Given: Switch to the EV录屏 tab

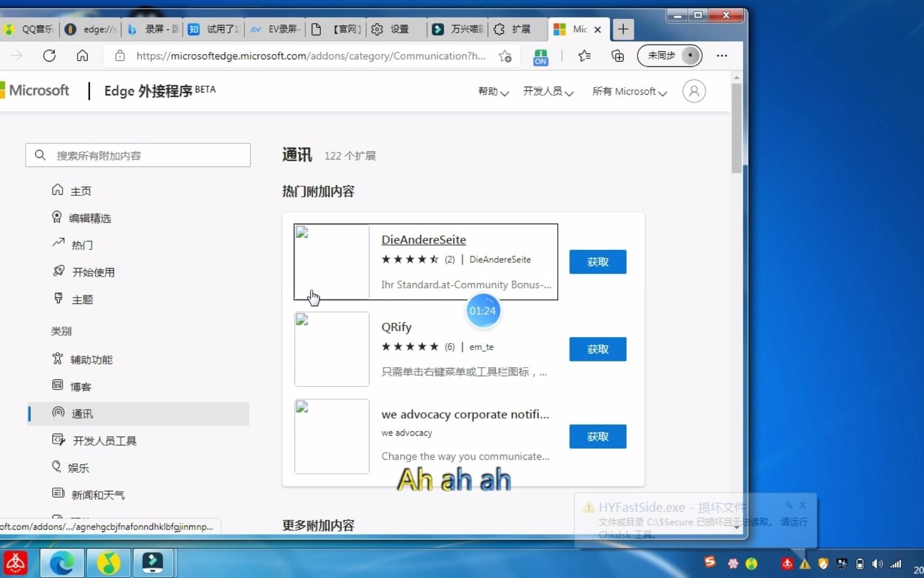Looking at the screenshot, I should tap(276, 29).
